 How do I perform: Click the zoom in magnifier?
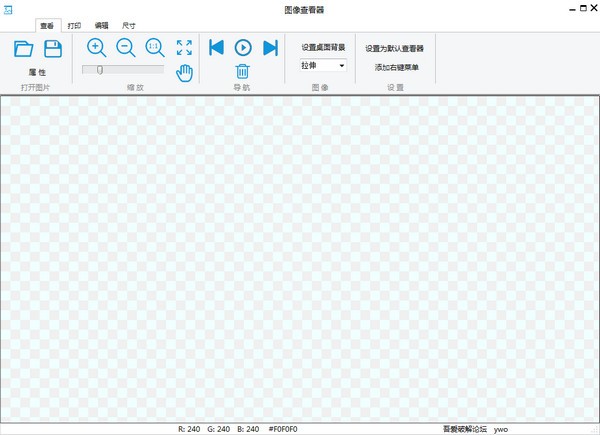click(97, 47)
